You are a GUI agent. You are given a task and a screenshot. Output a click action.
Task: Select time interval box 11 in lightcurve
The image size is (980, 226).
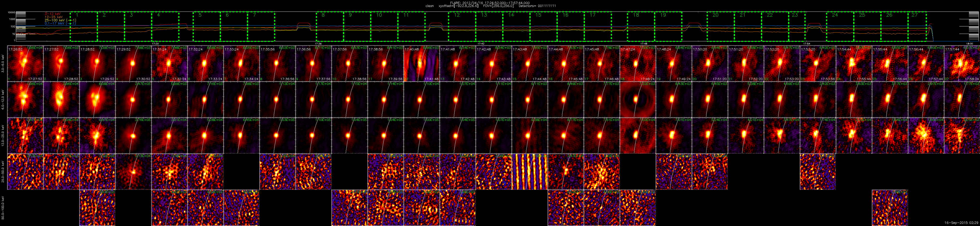[x=412, y=26]
